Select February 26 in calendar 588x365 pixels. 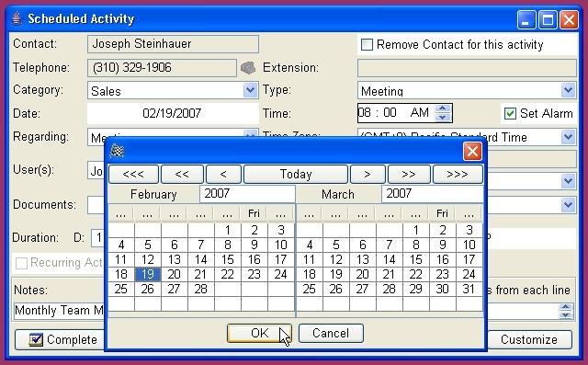148,289
